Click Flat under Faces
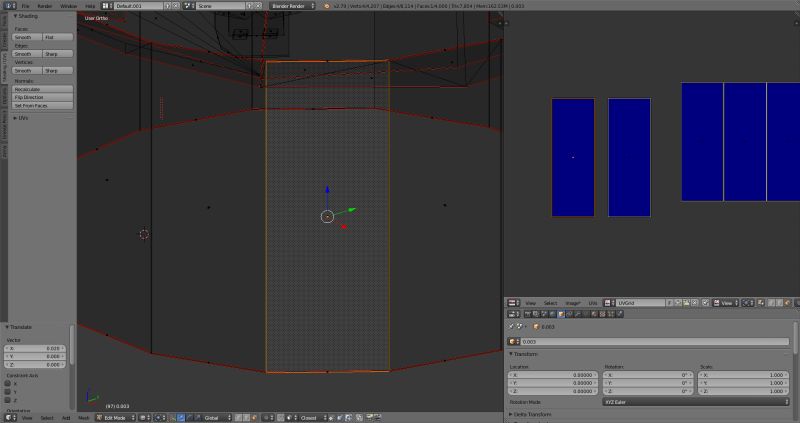This screenshot has width=800, height=423. [x=58, y=37]
